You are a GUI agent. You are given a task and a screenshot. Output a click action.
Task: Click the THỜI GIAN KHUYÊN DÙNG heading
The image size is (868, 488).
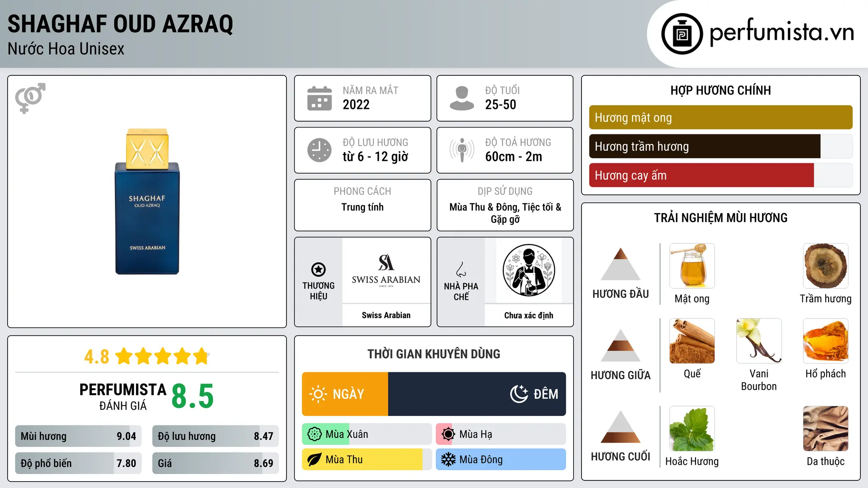tap(434, 354)
